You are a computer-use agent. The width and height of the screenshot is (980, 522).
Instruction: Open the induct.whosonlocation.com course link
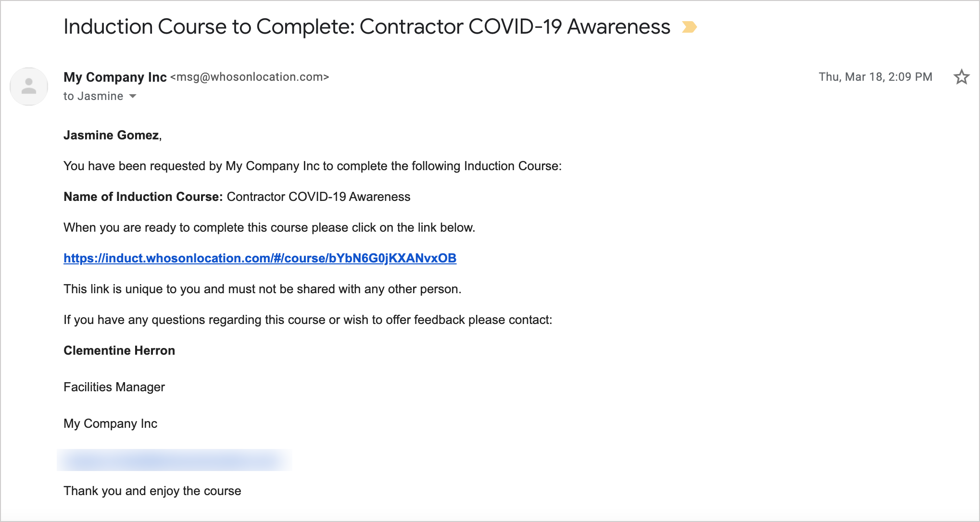(260, 258)
